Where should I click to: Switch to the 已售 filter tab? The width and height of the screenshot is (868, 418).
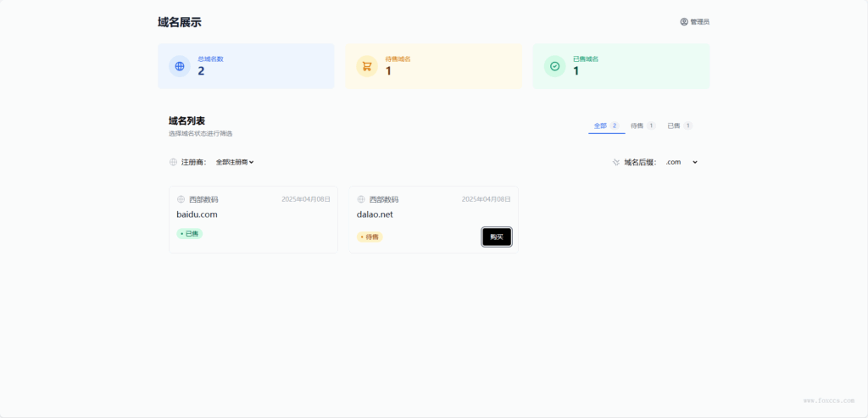click(680, 125)
